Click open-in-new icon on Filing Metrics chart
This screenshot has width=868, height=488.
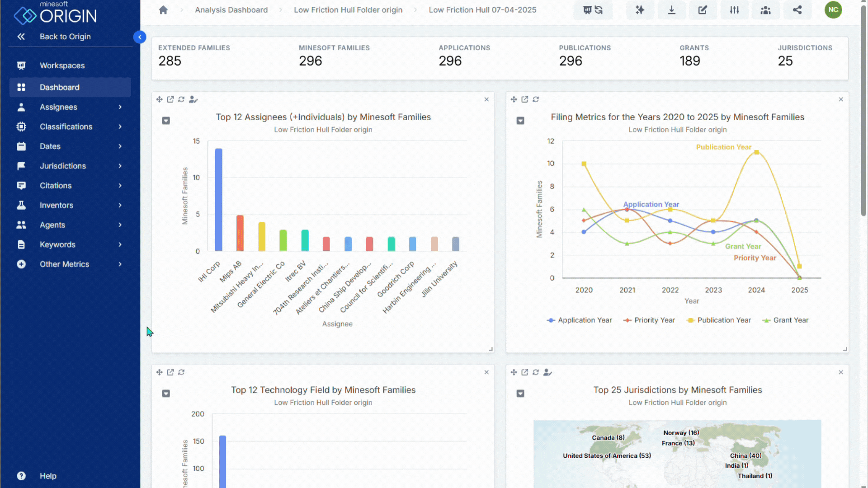524,99
